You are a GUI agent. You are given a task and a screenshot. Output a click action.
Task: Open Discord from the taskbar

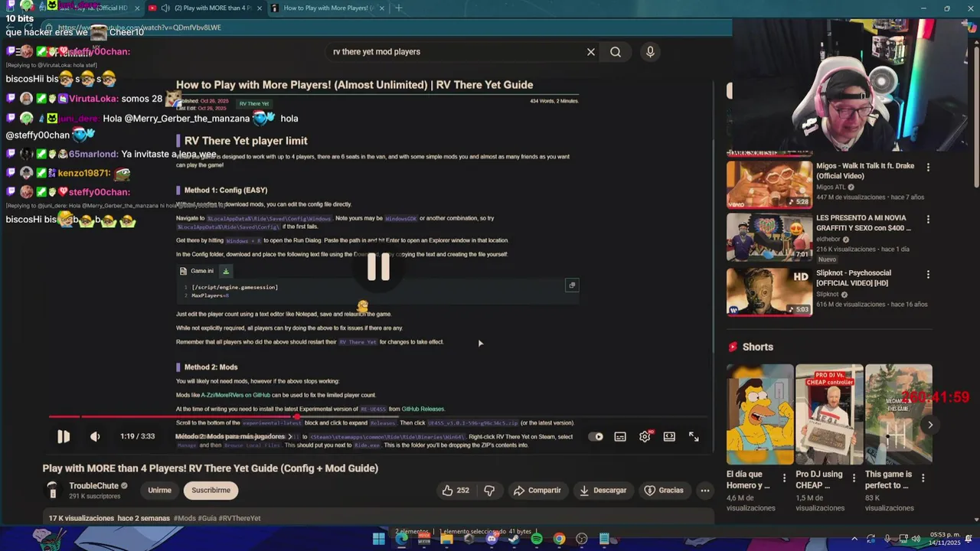492,539
